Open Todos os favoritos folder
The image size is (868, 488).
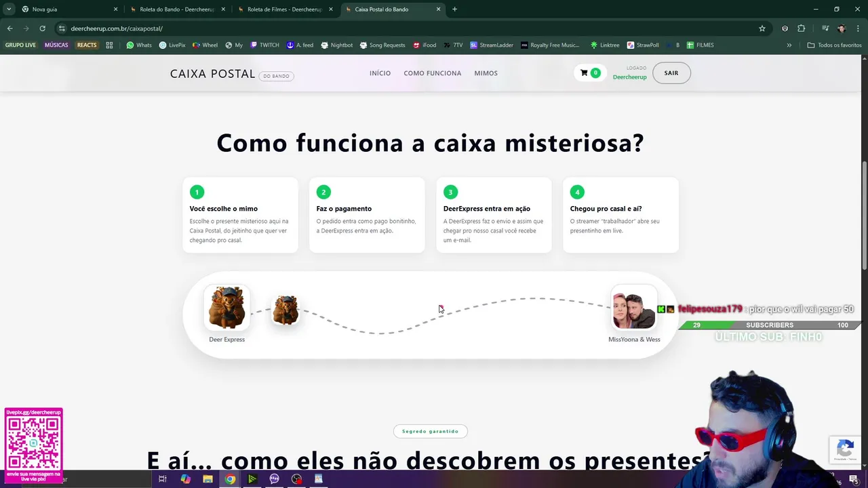[x=834, y=45]
